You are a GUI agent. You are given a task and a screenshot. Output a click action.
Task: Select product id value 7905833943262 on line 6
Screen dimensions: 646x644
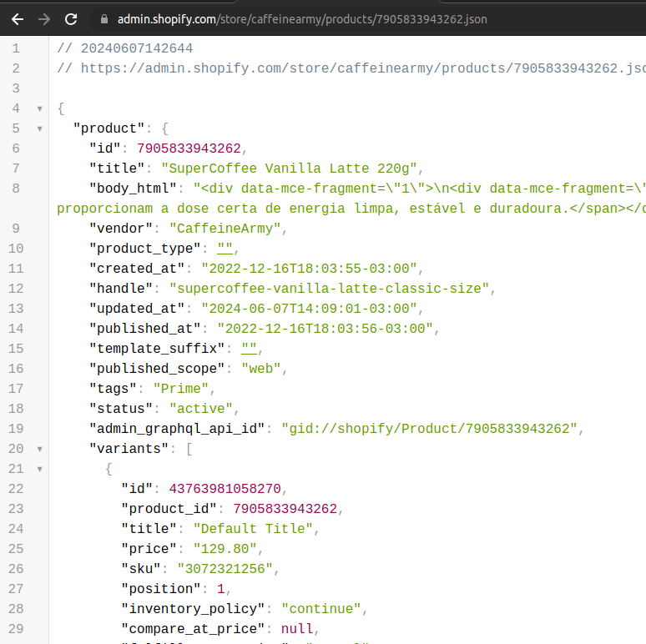tap(189, 148)
